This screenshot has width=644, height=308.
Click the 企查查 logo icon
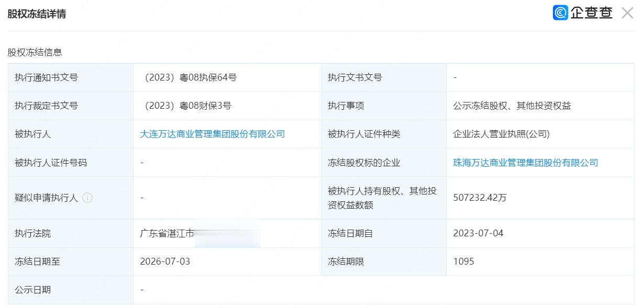pyautogui.click(x=560, y=13)
